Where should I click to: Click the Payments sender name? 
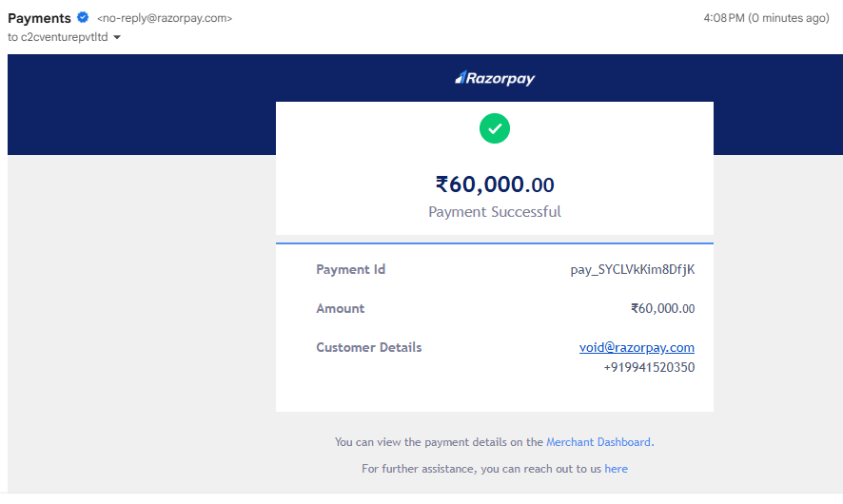pyautogui.click(x=39, y=18)
